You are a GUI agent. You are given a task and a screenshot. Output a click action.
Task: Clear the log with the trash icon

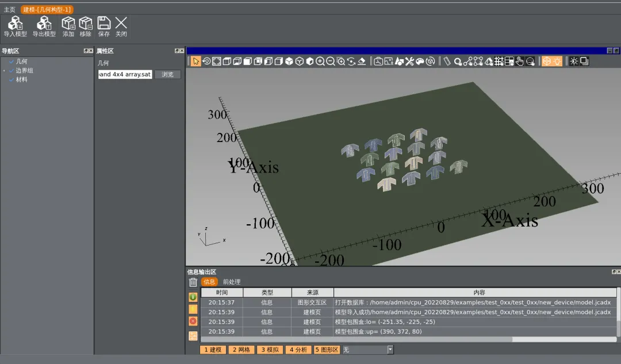pyautogui.click(x=193, y=282)
